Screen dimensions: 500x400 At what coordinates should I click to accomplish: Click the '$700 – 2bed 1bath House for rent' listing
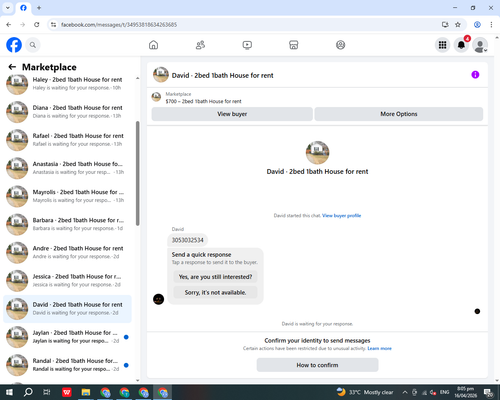[203, 101]
